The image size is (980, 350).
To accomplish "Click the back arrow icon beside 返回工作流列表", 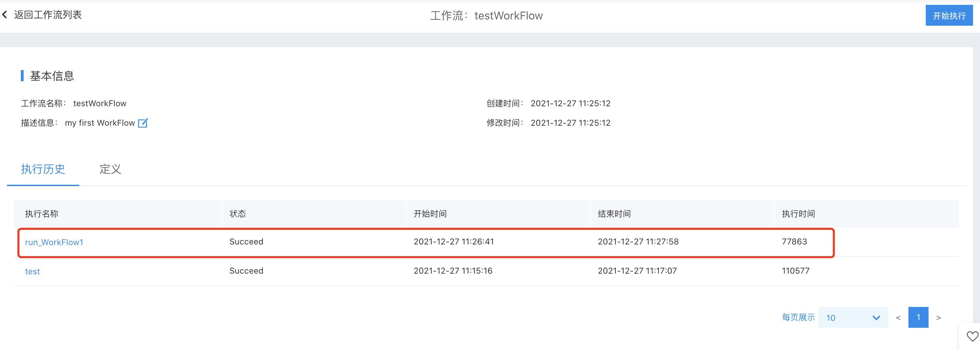I will [x=5, y=15].
